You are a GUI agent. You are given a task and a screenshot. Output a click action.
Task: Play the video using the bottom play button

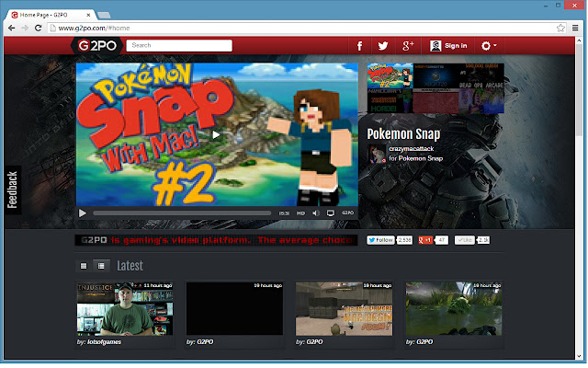click(83, 213)
